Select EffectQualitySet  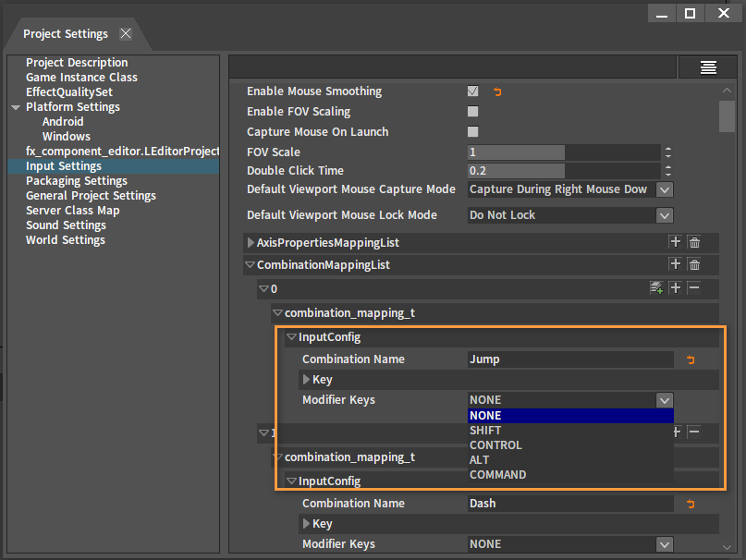click(x=69, y=91)
